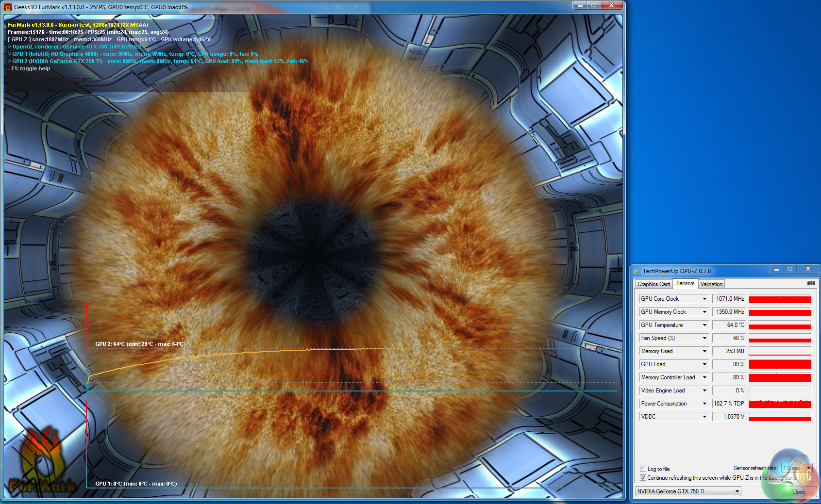Open the GPU Load sensor dropdown
The height and width of the screenshot is (504, 821).
704,364
